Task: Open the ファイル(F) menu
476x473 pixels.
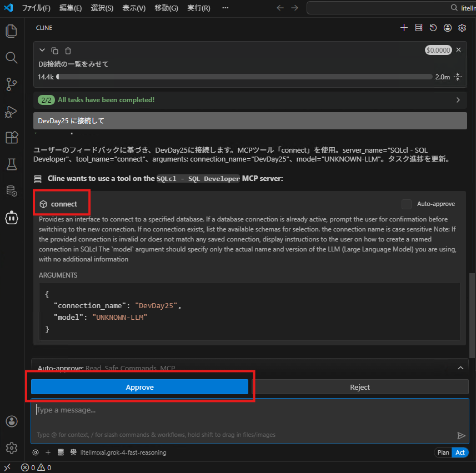Action: pos(36,8)
